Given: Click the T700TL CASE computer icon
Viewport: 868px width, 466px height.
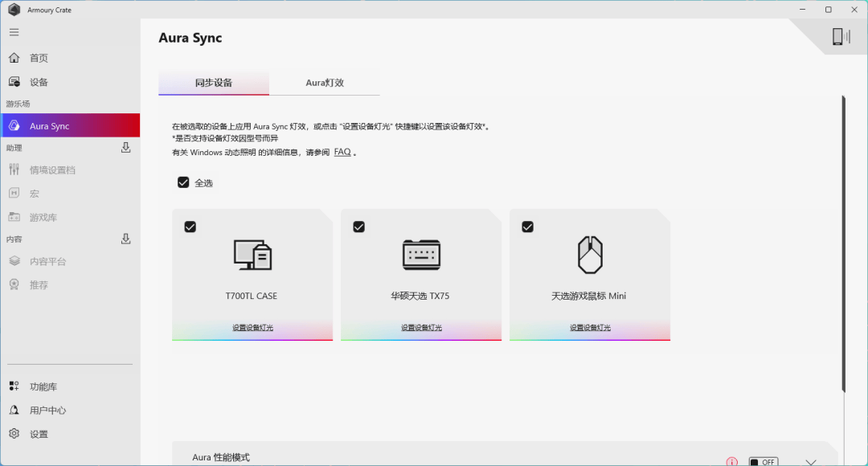Looking at the screenshot, I should click(252, 255).
